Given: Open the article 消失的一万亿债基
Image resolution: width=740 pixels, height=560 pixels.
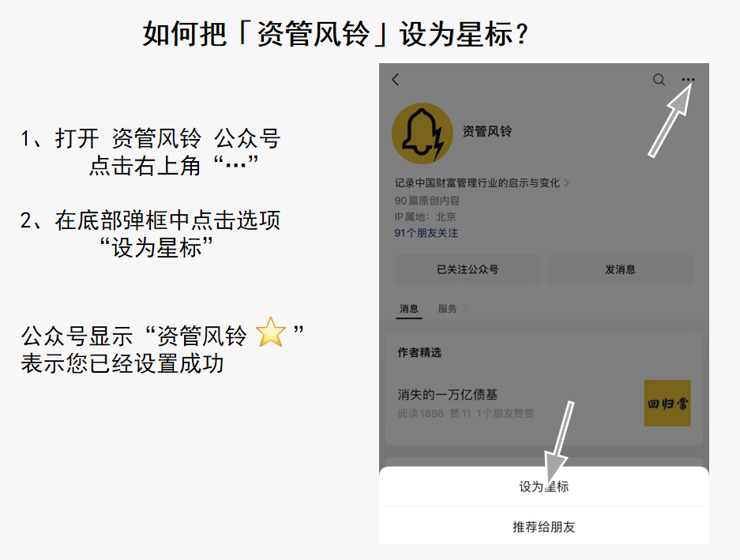Looking at the screenshot, I should pyautogui.click(x=448, y=394).
